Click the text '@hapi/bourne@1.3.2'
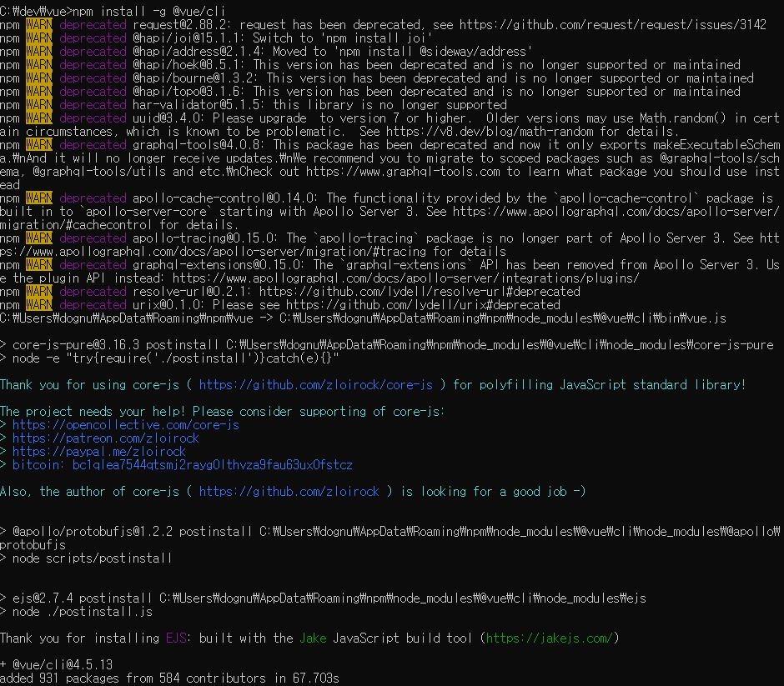Viewport: 784px width, 686px height. [x=195, y=78]
